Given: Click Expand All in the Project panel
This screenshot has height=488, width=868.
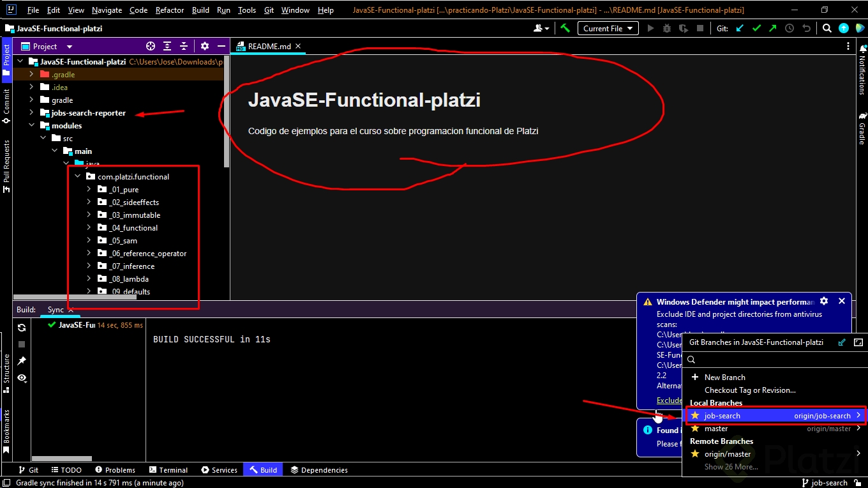Looking at the screenshot, I should [167, 46].
